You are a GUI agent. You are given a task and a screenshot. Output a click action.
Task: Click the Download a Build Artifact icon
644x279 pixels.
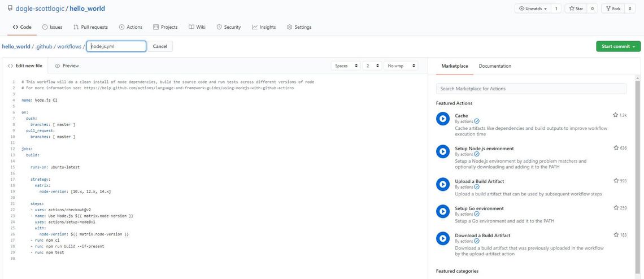[442, 238]
